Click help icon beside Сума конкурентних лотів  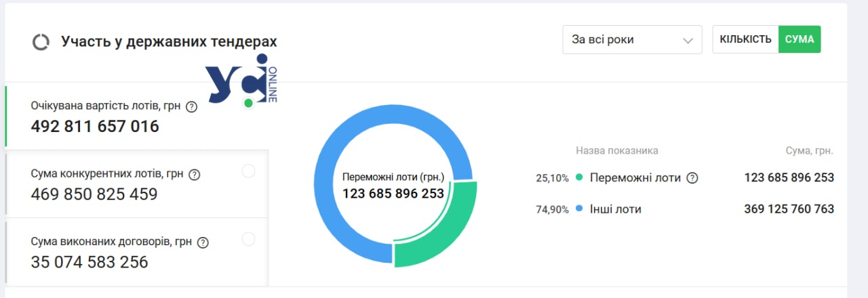[x=194, y=175]
